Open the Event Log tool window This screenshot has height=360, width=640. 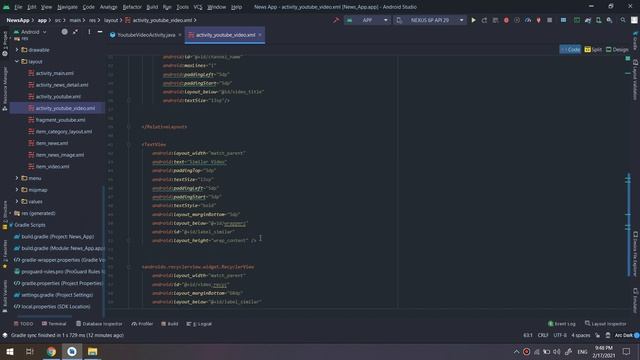562,324
